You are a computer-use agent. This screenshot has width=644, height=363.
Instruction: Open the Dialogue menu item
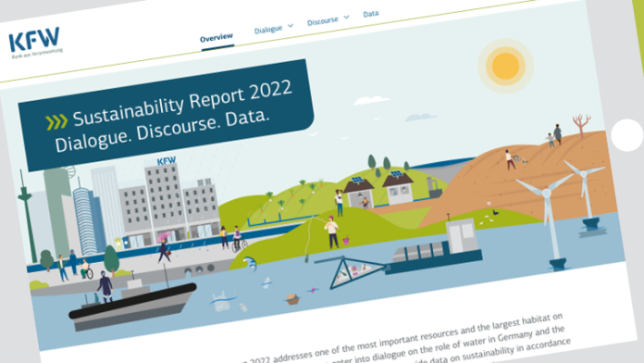pyautogui.click(x=268, y=30)
